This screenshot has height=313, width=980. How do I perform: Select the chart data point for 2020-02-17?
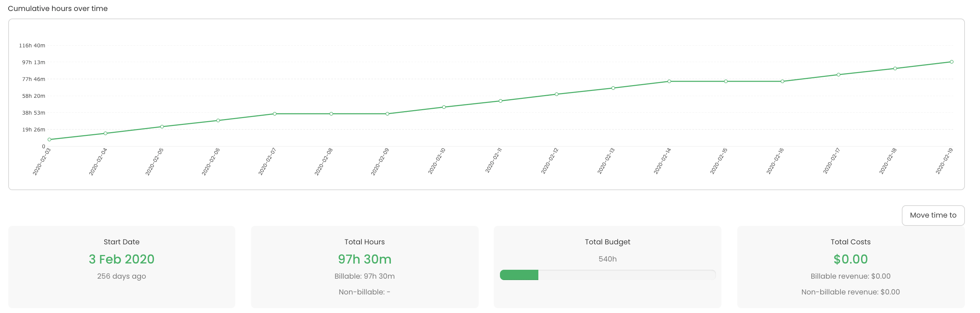[838, 74]
